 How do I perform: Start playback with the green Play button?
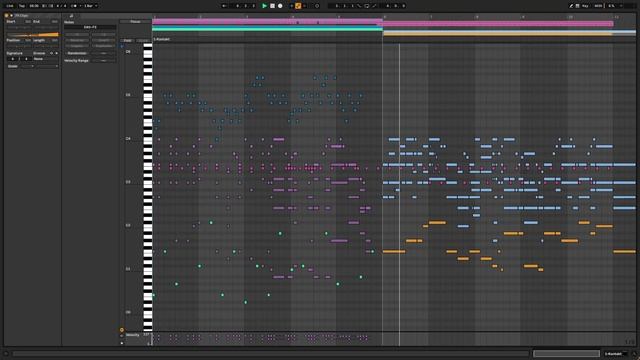point(264,6)
